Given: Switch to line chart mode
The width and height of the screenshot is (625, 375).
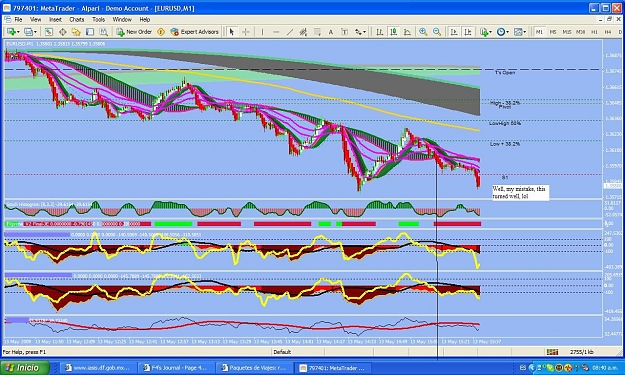Looking at the screenshot, I should pyautogui.click(x=407, y=32).
